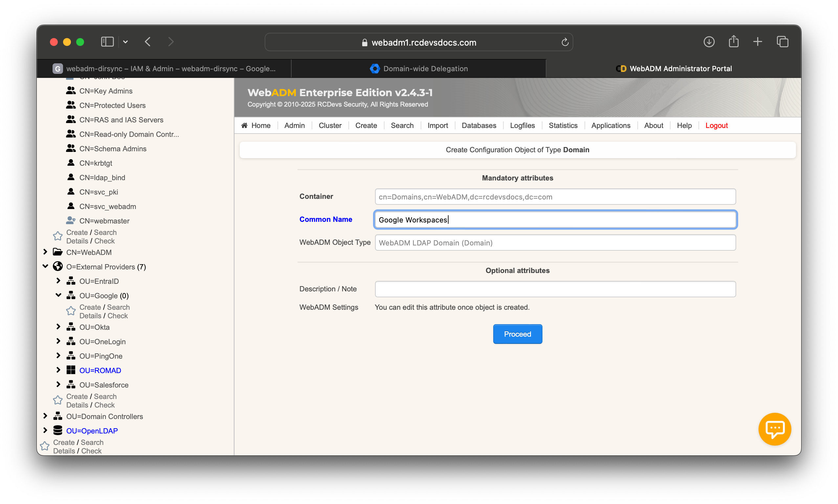
Task: Open Safari downloads icon
Action: point(709,42)
